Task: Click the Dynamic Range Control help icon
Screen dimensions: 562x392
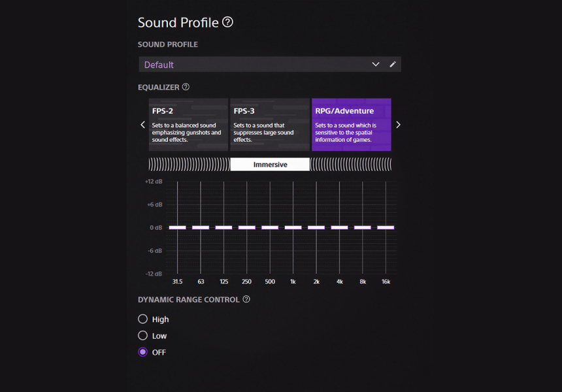Action: [x=246, y=299]
